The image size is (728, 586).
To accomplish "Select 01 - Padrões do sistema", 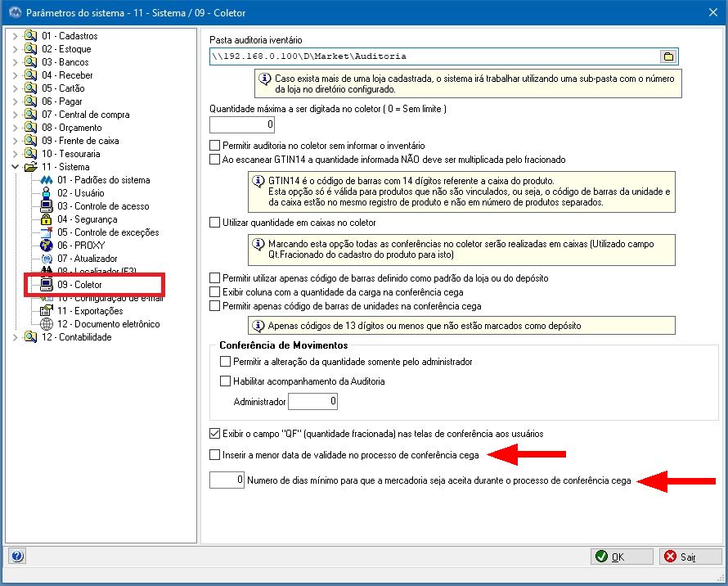I will click(104, 180).
